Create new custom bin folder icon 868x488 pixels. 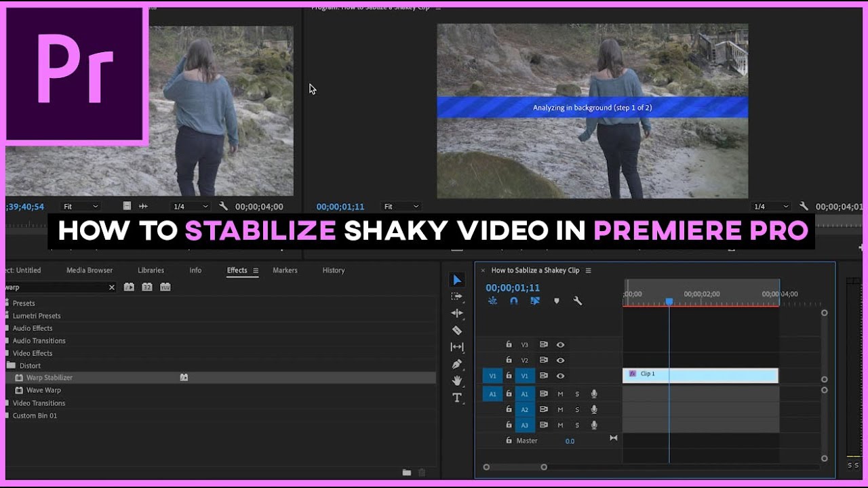click(407, 472)
